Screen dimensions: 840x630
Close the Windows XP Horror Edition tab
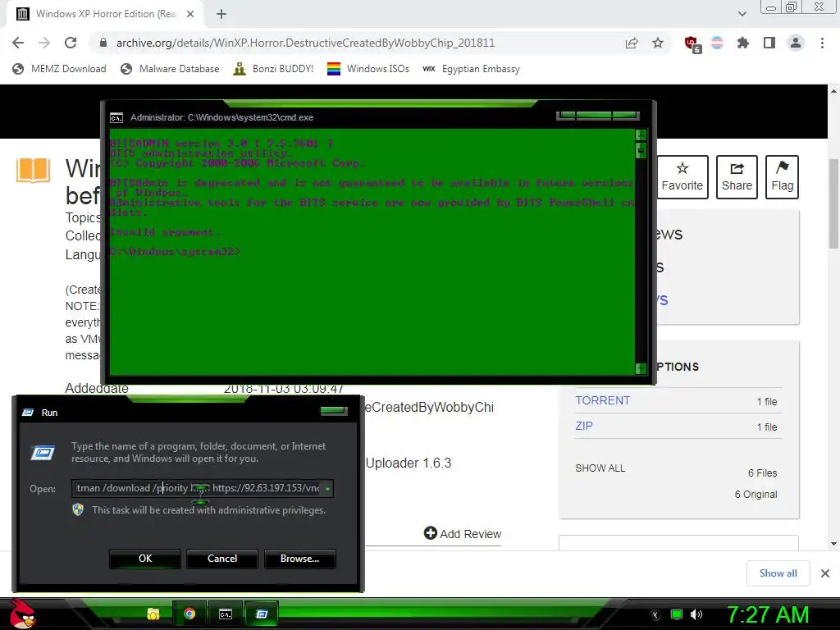click(x=190, y=14)
